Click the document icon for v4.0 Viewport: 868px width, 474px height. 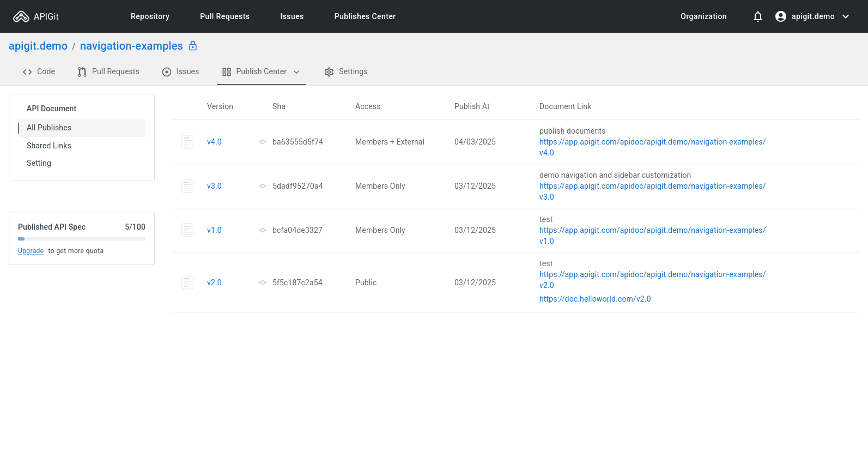click(x=187, y=142)
